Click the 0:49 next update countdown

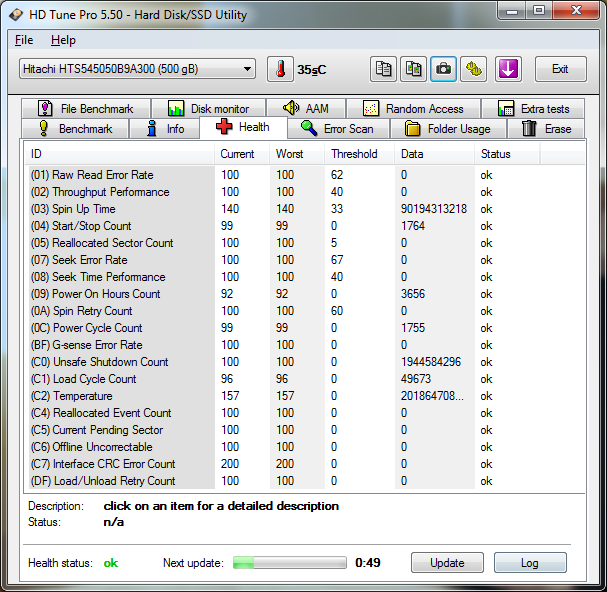368,563
